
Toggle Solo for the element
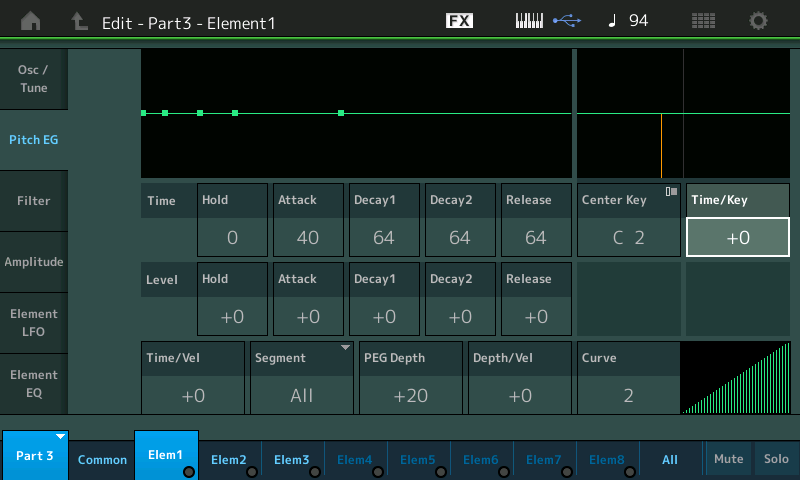tap(776, 459)
